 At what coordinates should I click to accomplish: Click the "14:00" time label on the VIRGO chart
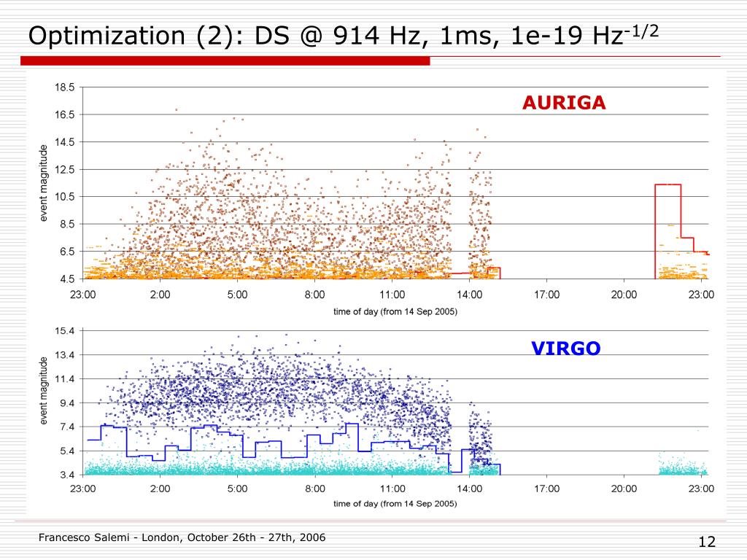point(469,489)
